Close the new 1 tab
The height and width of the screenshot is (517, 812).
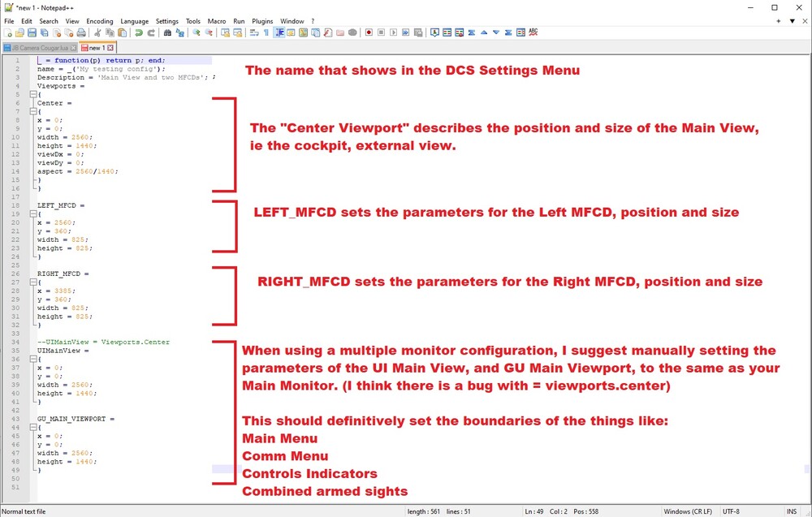pos(110,48)
